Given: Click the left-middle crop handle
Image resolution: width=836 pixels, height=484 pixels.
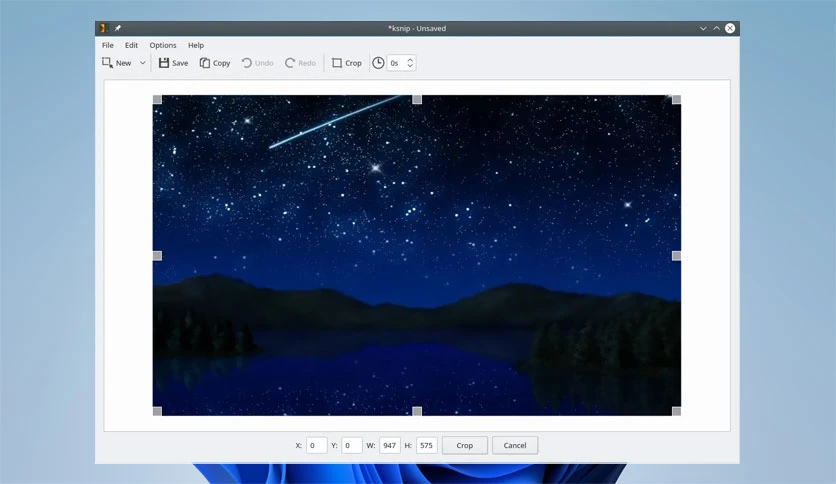Looking at the screenshot, I should click(x=157, y=256).
